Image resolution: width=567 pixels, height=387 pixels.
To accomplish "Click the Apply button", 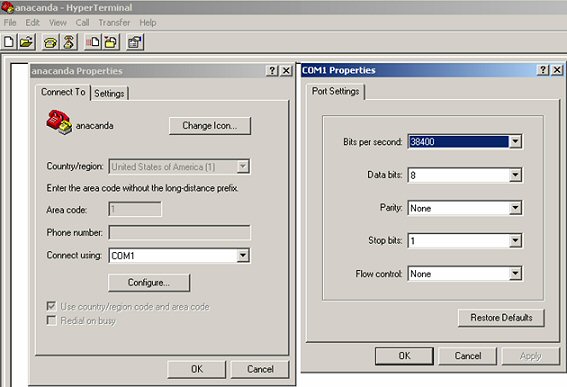I will coord(531,356).
